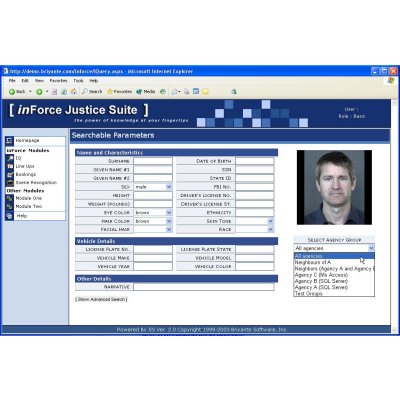Open the Tools menu
The width and height of the screenshot is (400, 400).
(x=78, y=81)
